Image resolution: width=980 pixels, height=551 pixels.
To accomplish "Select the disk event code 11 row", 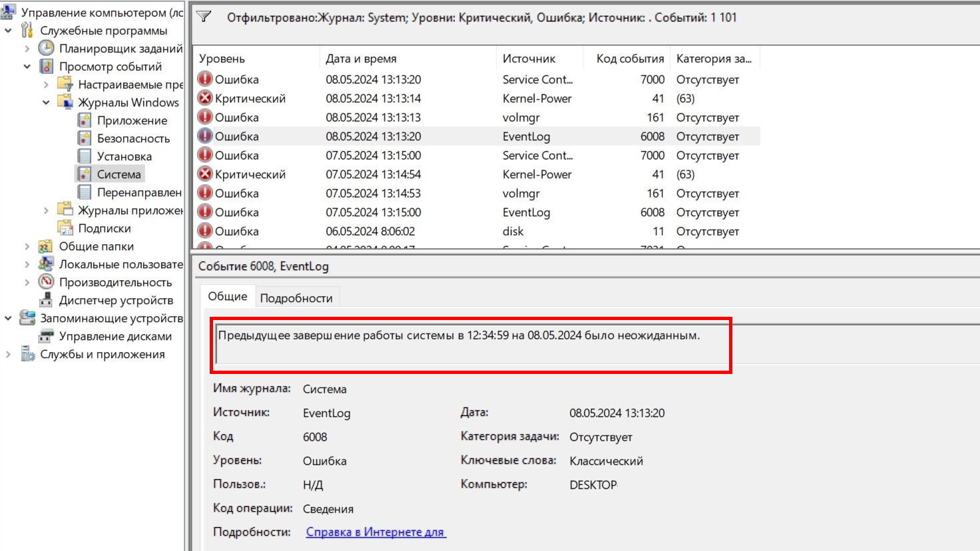I will [x=477, y=231].
